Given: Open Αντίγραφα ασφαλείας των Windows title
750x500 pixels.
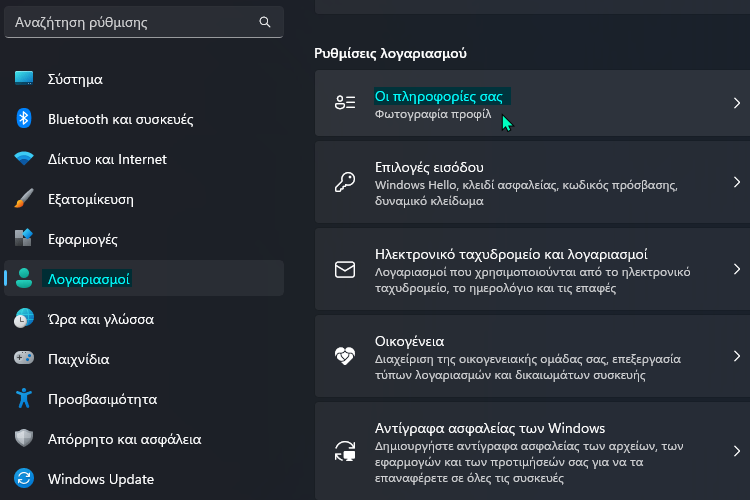Looking at the screenshot, I should tap(490, 428).
